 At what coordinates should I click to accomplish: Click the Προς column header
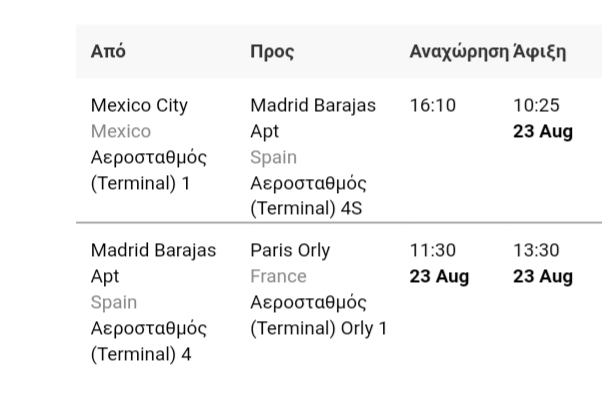click(272, 52)
